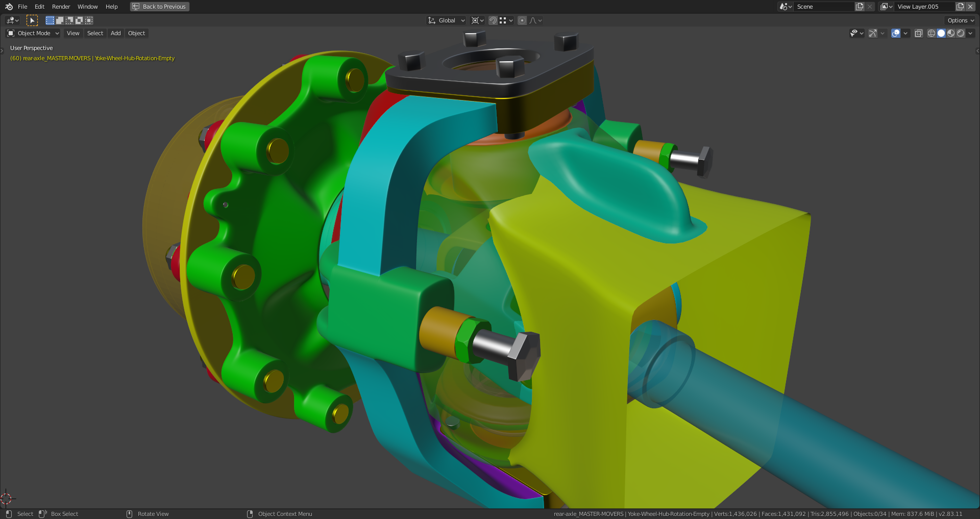
Task: Open the Help menu
Action: click(x=111, y=7)
